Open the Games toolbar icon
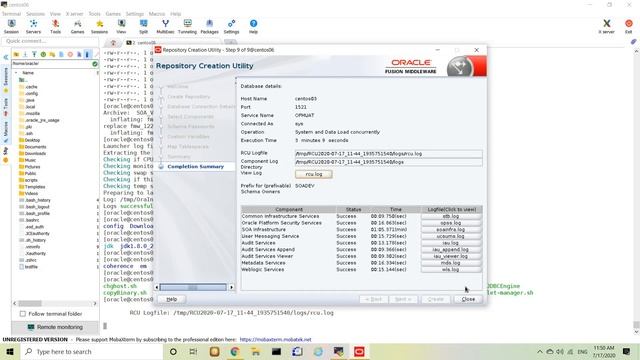640x360 pixels. [77, 27]
